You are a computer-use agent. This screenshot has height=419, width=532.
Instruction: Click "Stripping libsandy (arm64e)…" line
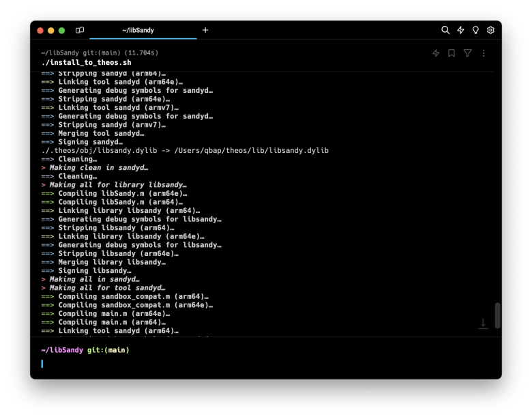(110, 254)
